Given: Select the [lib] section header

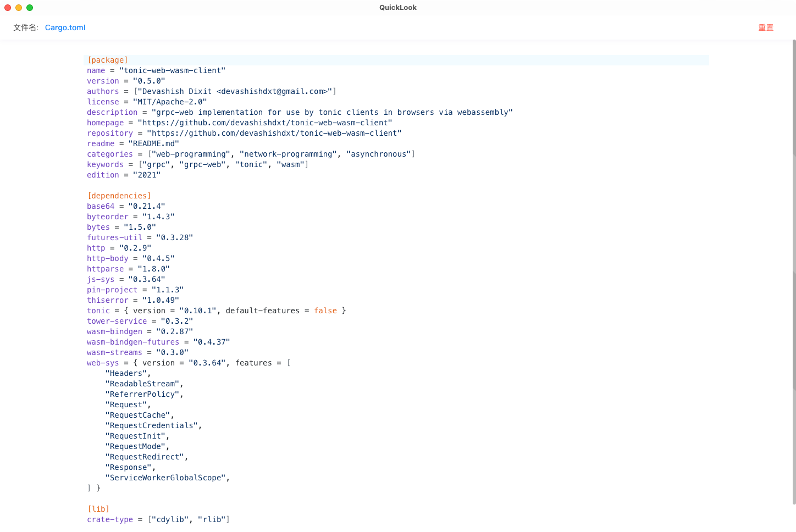Looking at the screenshot, I should pyautogui.click(x=98, y=509).
